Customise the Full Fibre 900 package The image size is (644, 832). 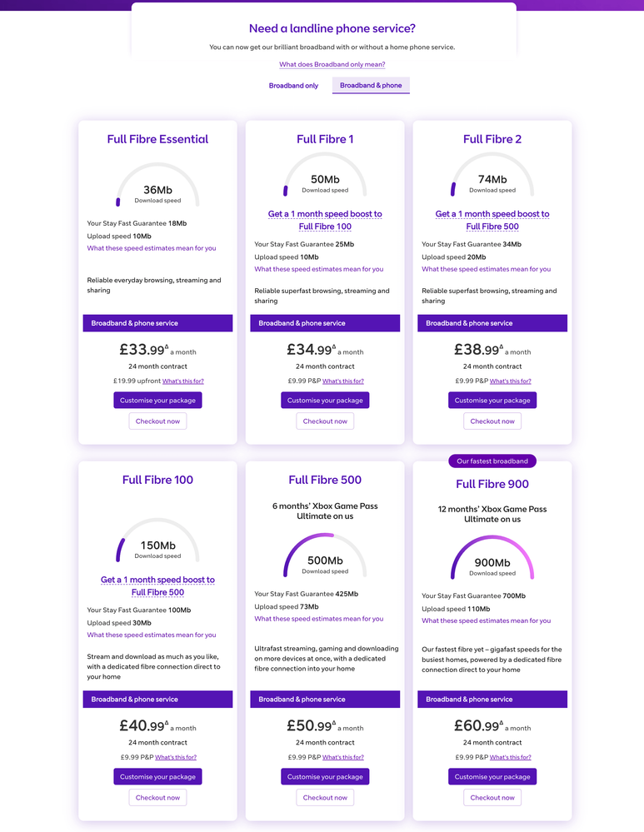tap(492, 777)
